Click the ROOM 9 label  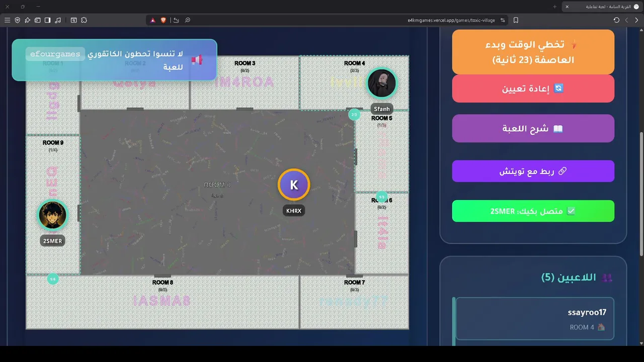(x=53, y=143)
